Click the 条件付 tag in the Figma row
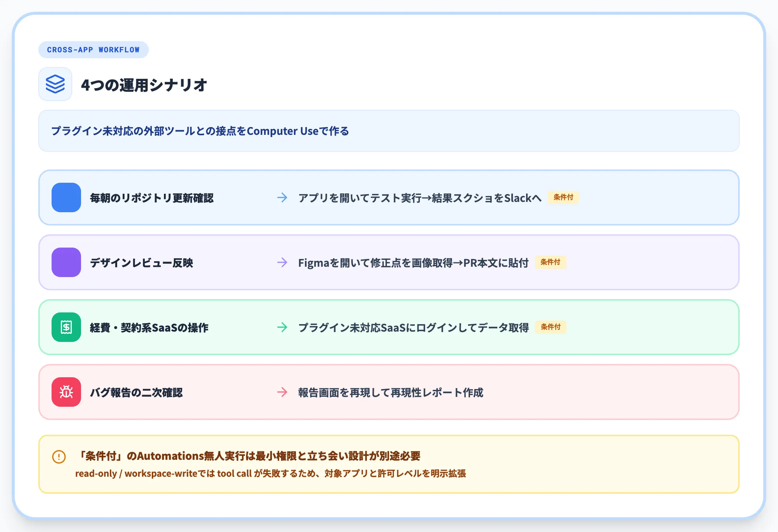The height and width of the screenshot is (532, 778). click(550, 262)
